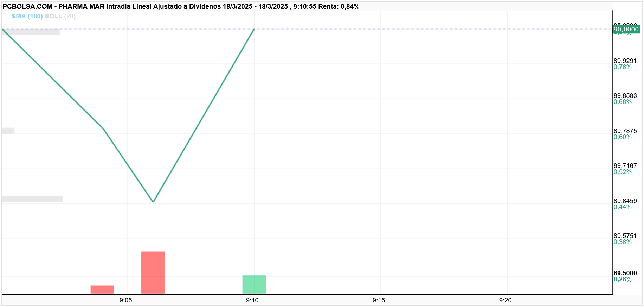Screen dimensions: 644x307
Task: Click the chart title PCBOLSA.COM text
Action: pos(27,7)
